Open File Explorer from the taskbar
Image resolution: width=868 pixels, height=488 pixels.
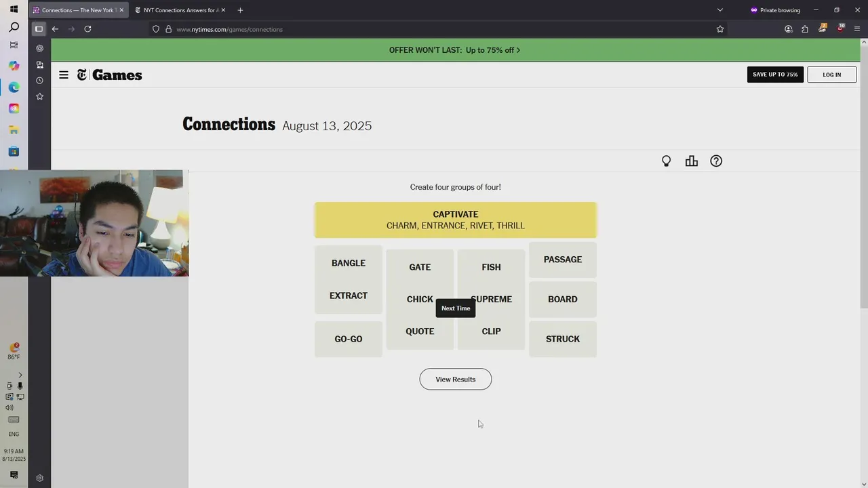(14, 129)
